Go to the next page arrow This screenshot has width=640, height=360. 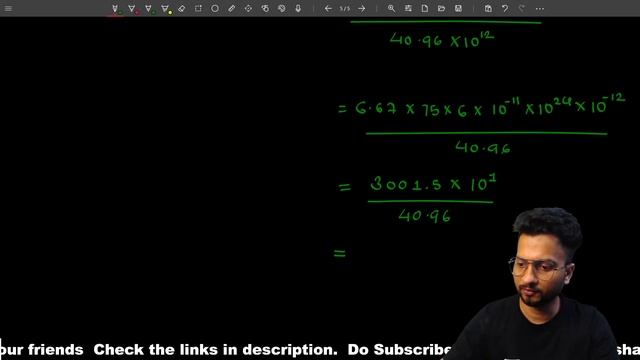[x=361, y=8]
